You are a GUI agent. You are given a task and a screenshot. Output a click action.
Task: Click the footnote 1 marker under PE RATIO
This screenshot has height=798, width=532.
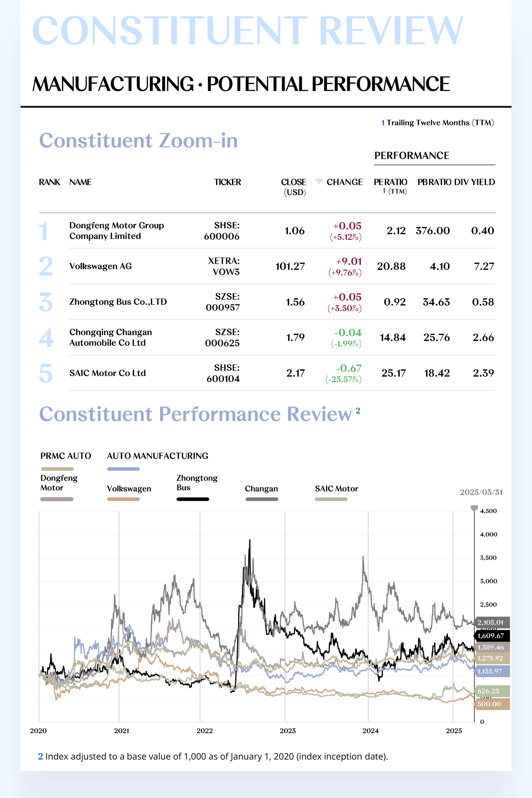pyautogui.click(x=384, y=191)
